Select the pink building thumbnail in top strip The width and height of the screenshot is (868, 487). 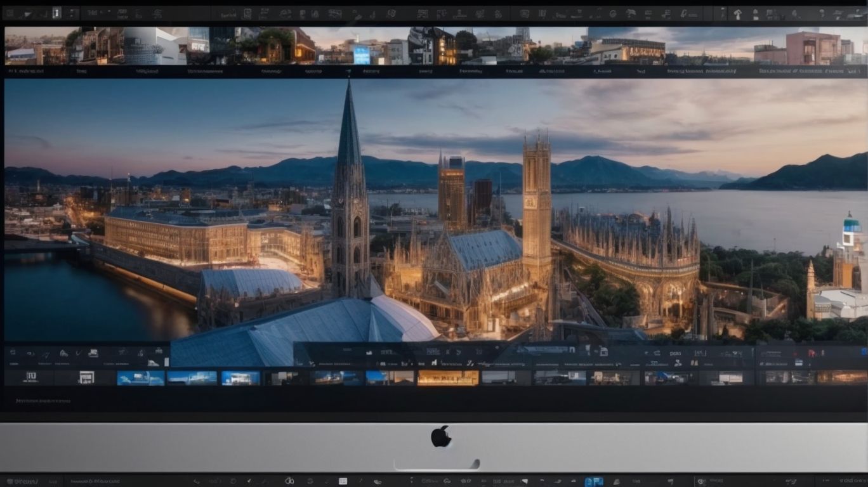(x=812, y=48)
